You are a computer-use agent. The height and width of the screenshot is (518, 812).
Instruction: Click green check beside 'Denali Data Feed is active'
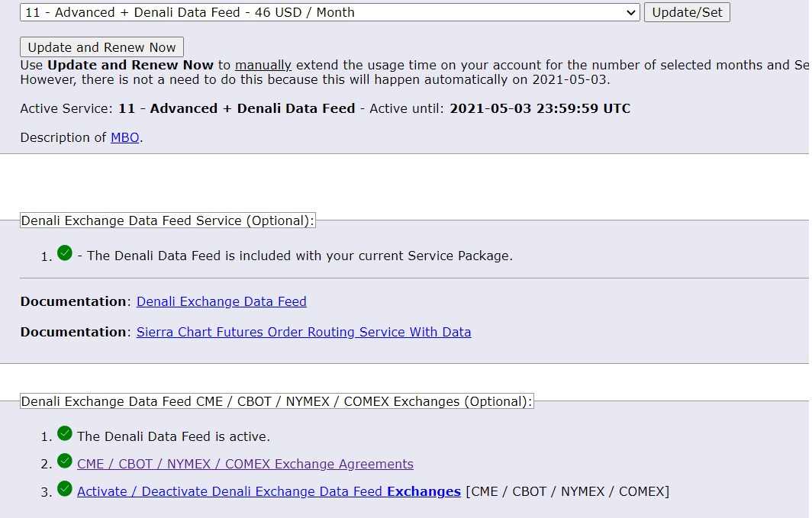point(65,434)
